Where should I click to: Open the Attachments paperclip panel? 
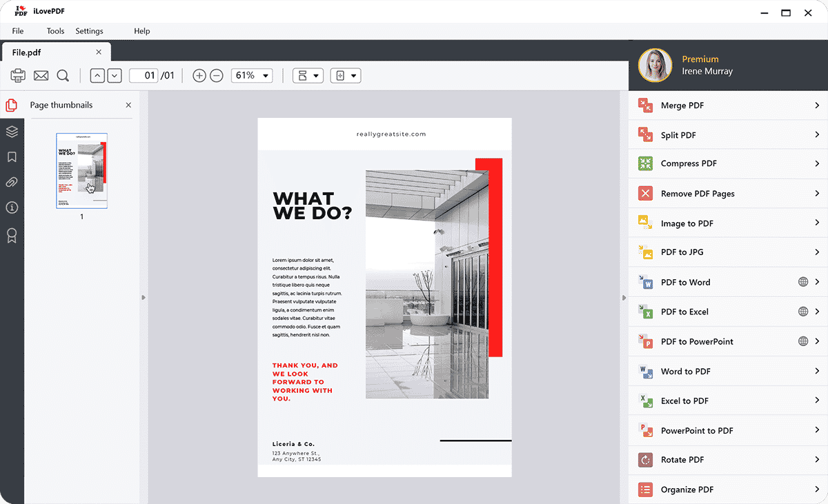point(12,183)
